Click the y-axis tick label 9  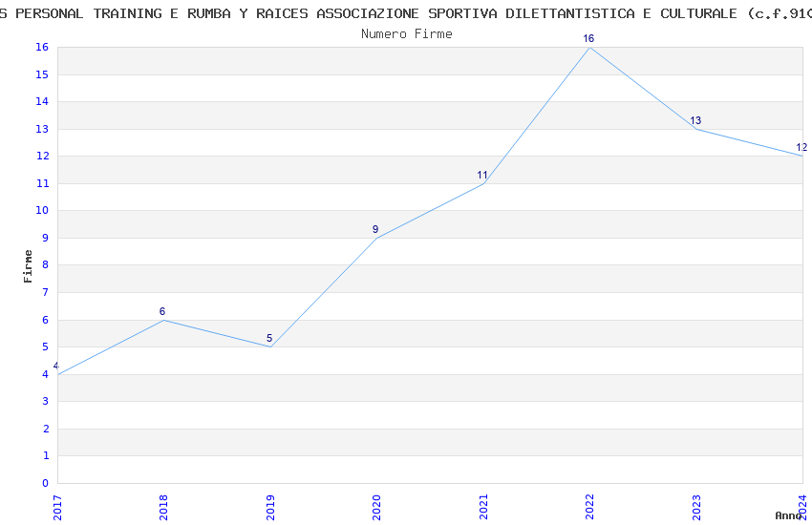(46, 238)
